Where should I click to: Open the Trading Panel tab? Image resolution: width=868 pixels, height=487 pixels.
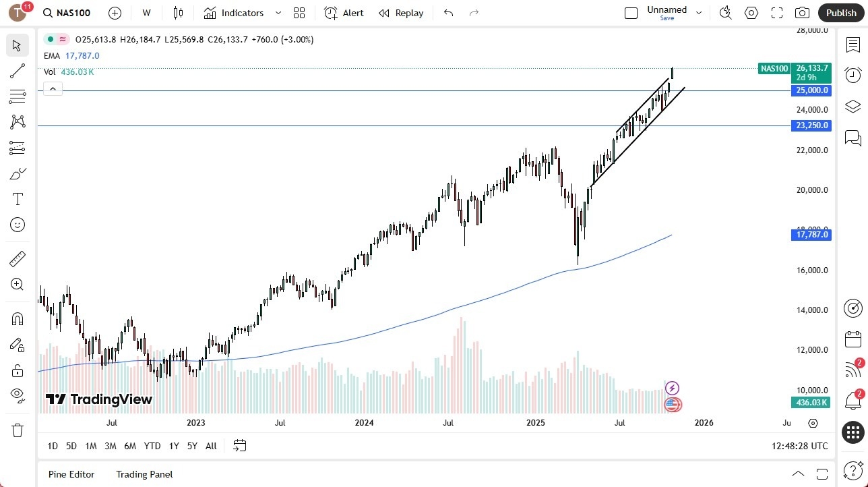point(144,474)
